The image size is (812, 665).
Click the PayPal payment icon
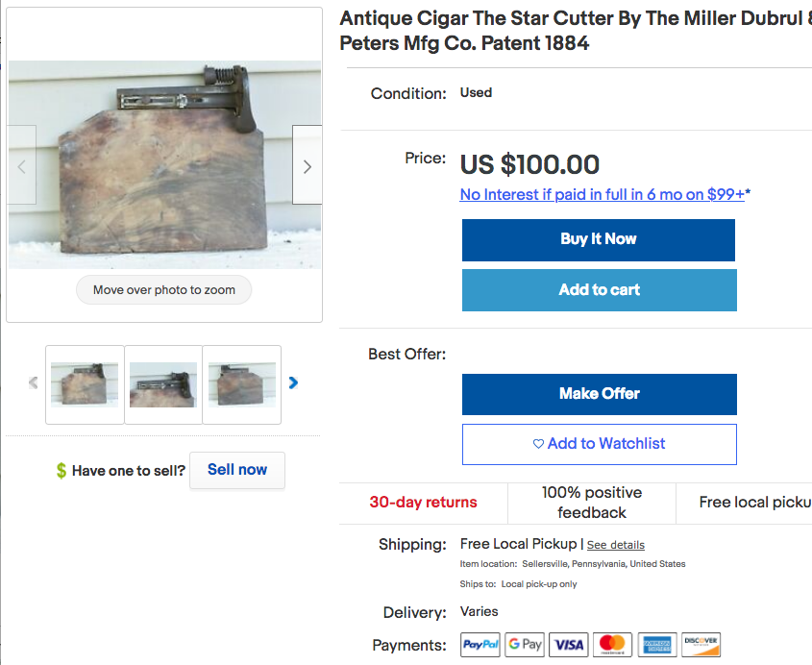point(480,645)
